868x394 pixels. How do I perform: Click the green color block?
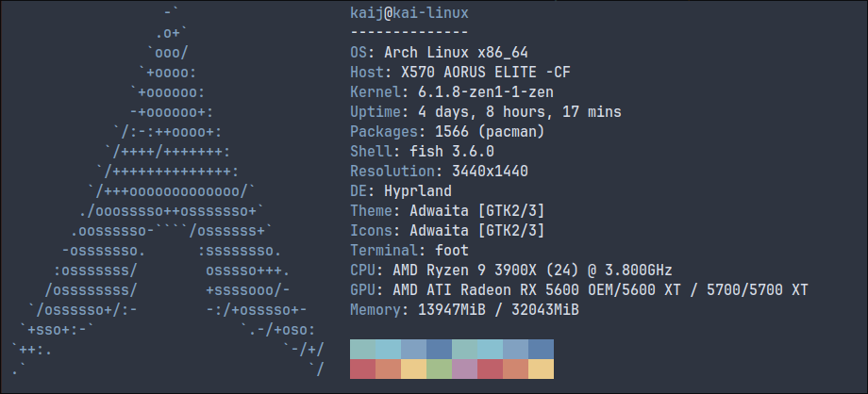(439, 369)
